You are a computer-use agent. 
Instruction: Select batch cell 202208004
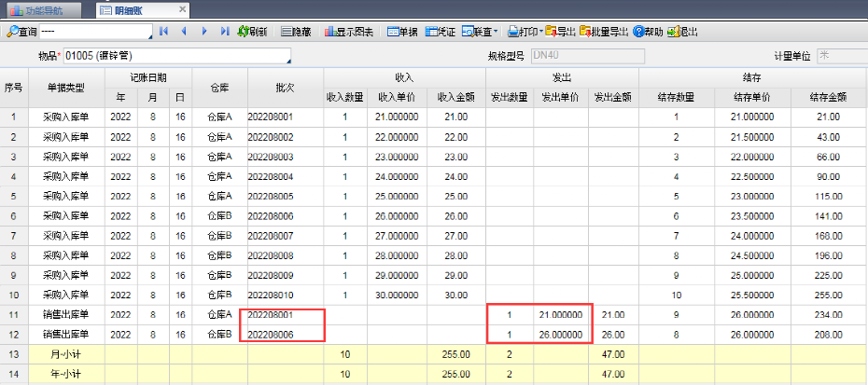286,177
